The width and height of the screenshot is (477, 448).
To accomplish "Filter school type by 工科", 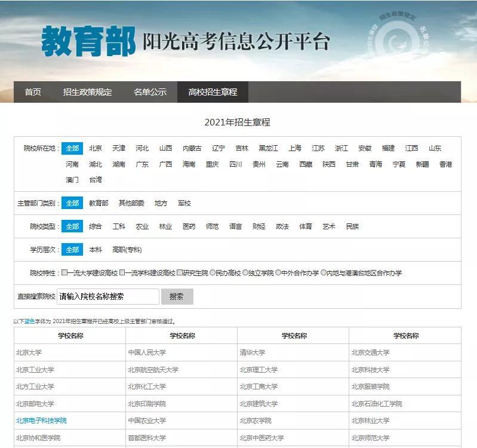I will (x=119, y=226).
